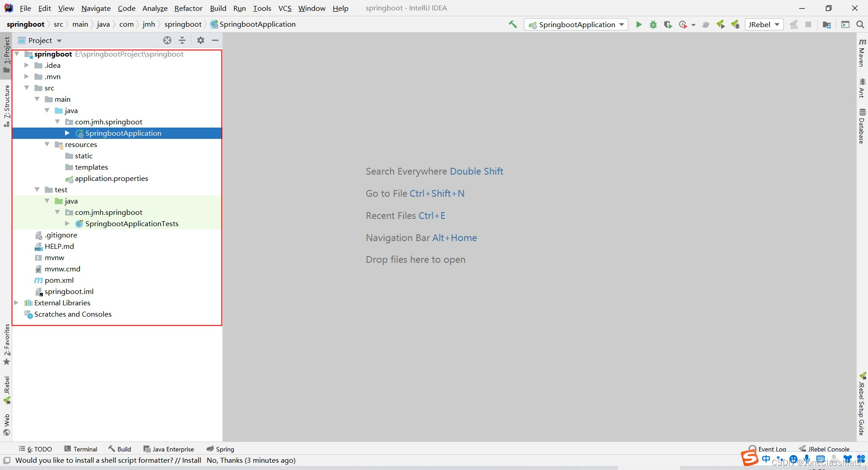Click the locate/scroll-from-source target icon
Screen dimensions: 868x470
coord(167,40)
